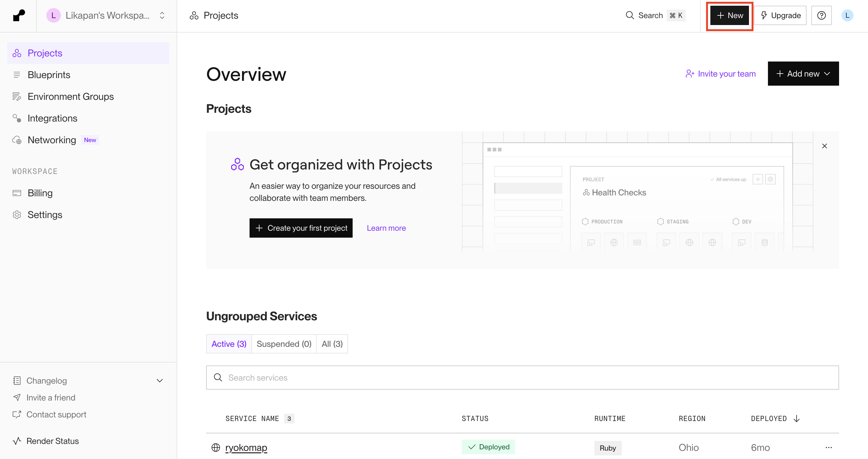The width and height of the screenshot is (868, 459).
Task: Switch to the All (3) tab
Action: click(x=332, y=344)
